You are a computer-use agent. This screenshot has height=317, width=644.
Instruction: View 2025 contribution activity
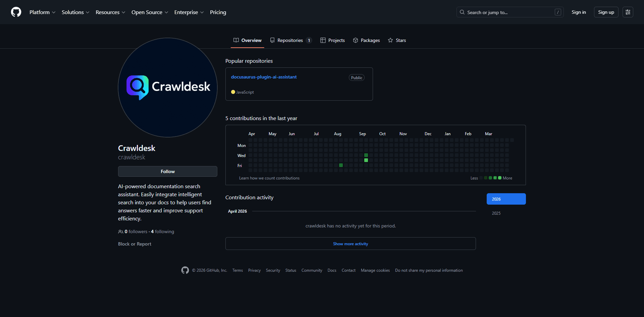click(496, 213)
